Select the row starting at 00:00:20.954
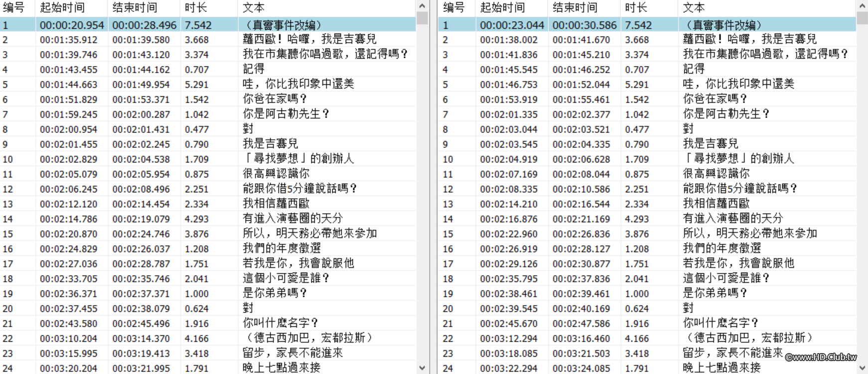 tap(208, 25)
